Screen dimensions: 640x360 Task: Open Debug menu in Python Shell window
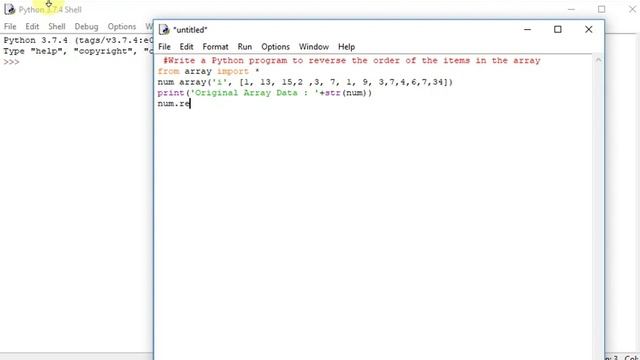tap(87, 27)
